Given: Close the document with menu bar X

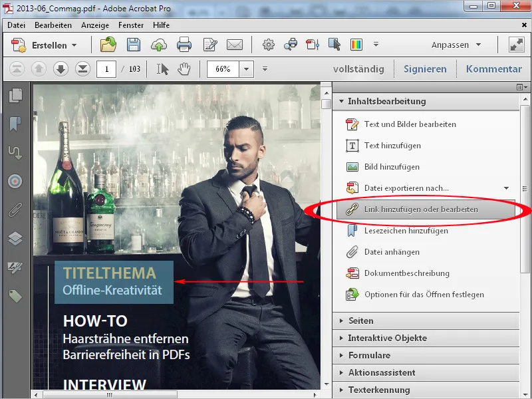Looking at the screenshot, I should pos(524,25).
